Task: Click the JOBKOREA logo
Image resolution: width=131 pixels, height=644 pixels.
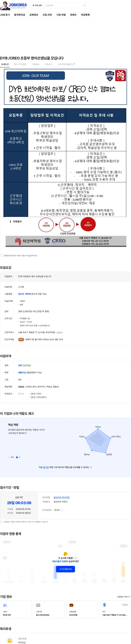Action: click(x=17, y=5)
